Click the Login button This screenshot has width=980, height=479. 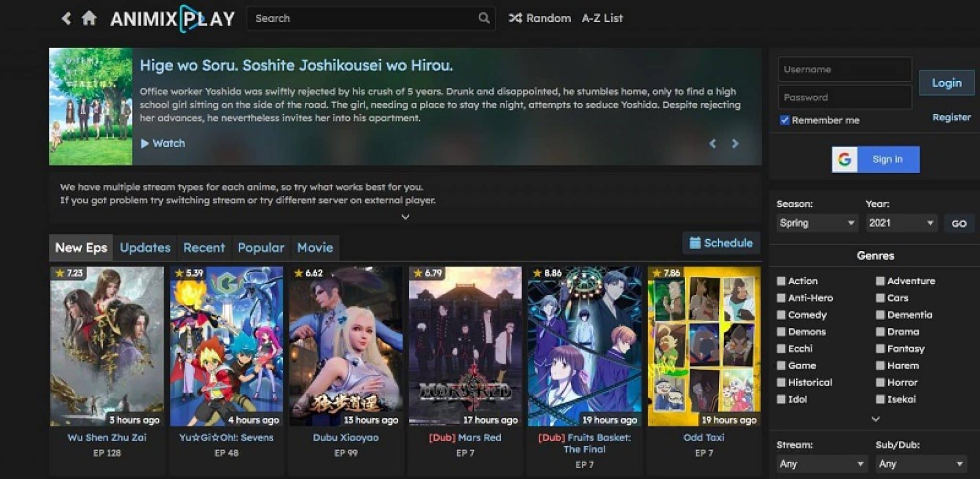[x=947, y=83]
